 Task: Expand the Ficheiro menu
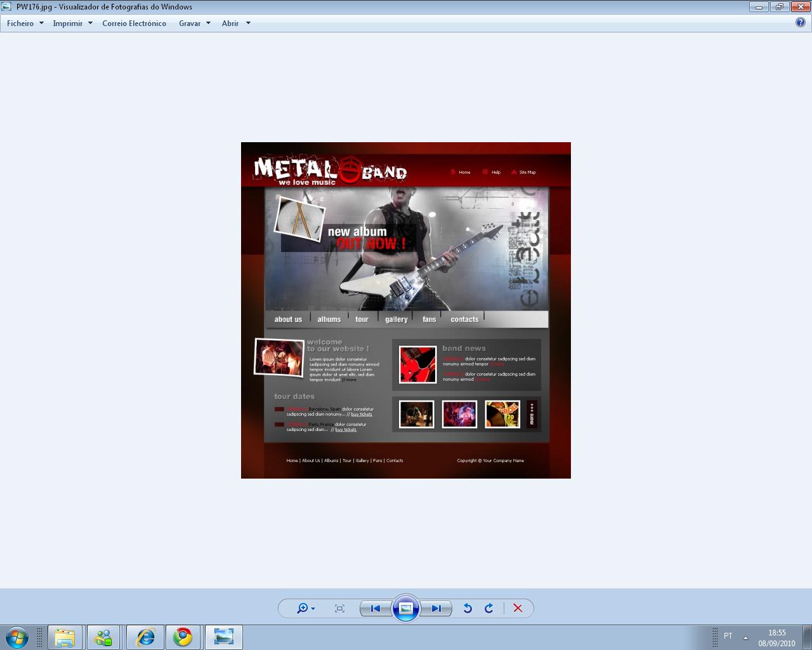coord(25,23)
